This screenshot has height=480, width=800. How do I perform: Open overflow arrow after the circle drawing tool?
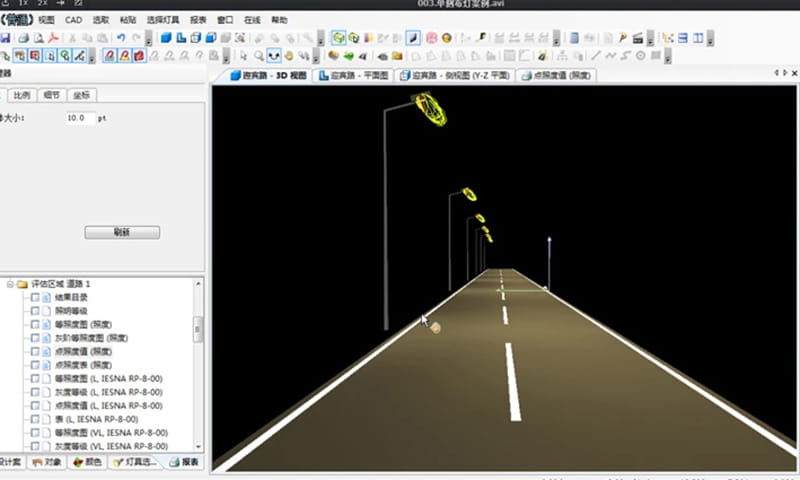click(668, 56)
